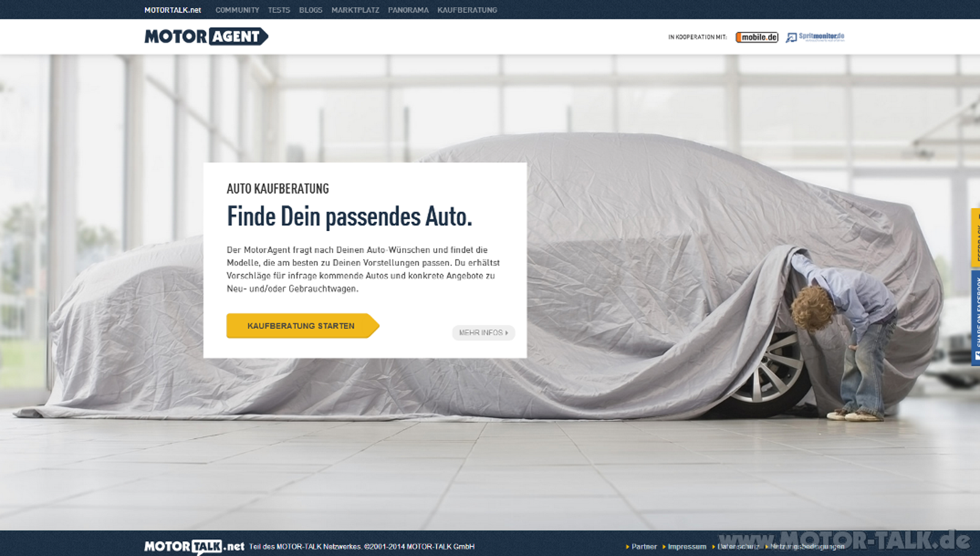The height and width of the screenshot is (556, 980).
Task: Go to MOTORTALK.net in top bar
Action: pos(173,10)
